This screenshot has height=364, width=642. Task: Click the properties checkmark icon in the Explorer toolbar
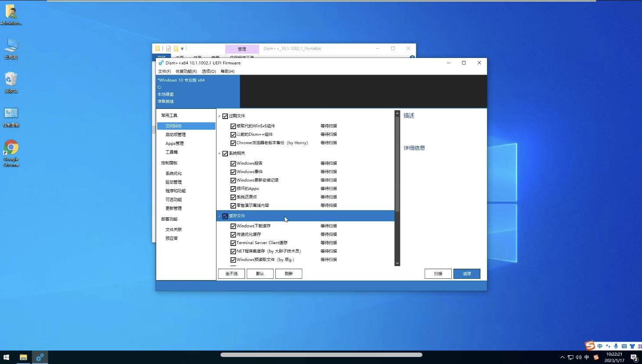[x=168, y=48]
